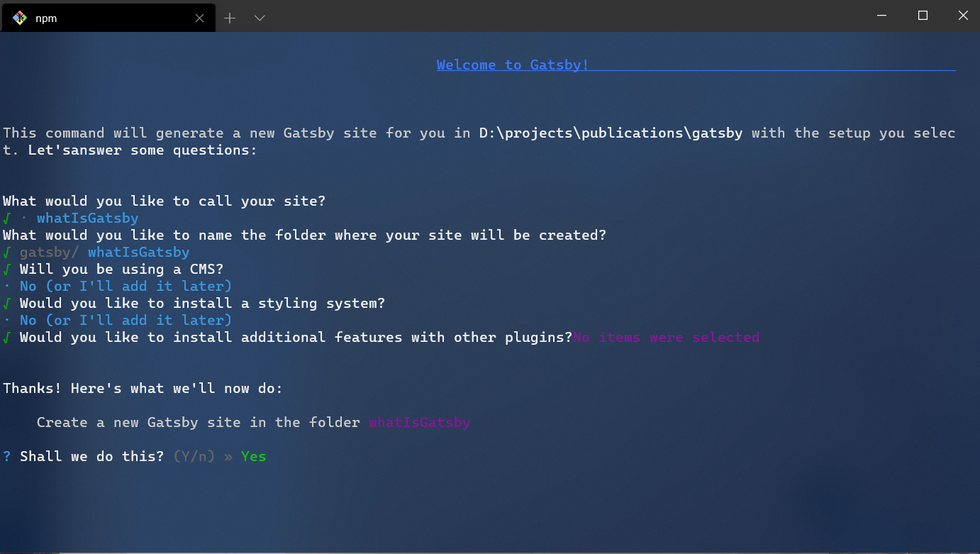Minimize the terminal window
Viewport: 980px width, 554px height.
[x=881, y=15]
